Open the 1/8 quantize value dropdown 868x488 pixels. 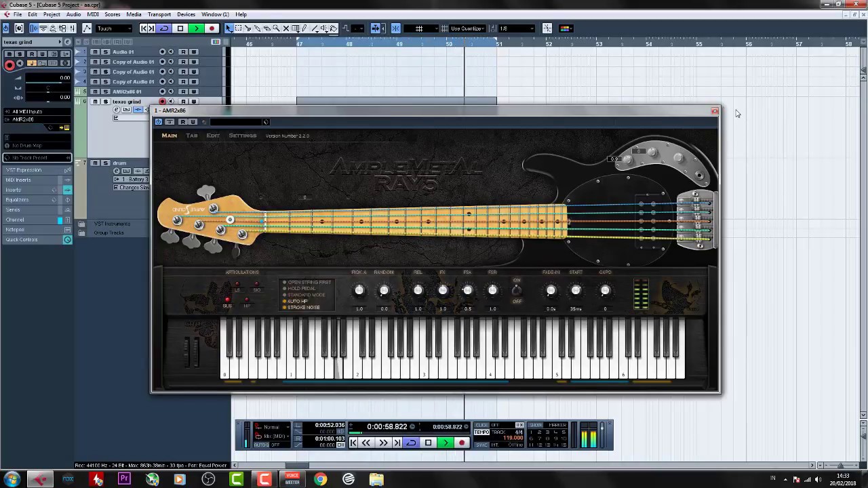[x=516, y=28]
